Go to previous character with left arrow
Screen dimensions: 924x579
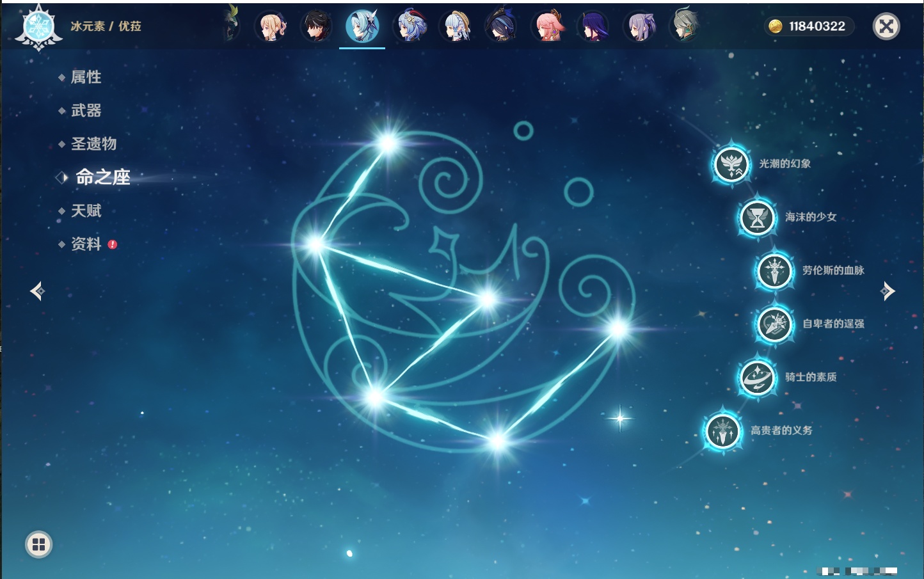(37, 291)
